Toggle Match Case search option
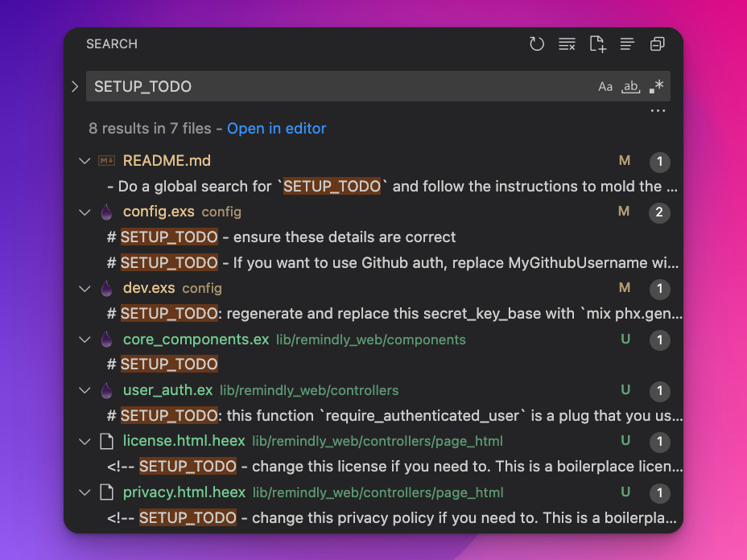The height and width of the screenshot is (560, 747). [x=605, y=87]
